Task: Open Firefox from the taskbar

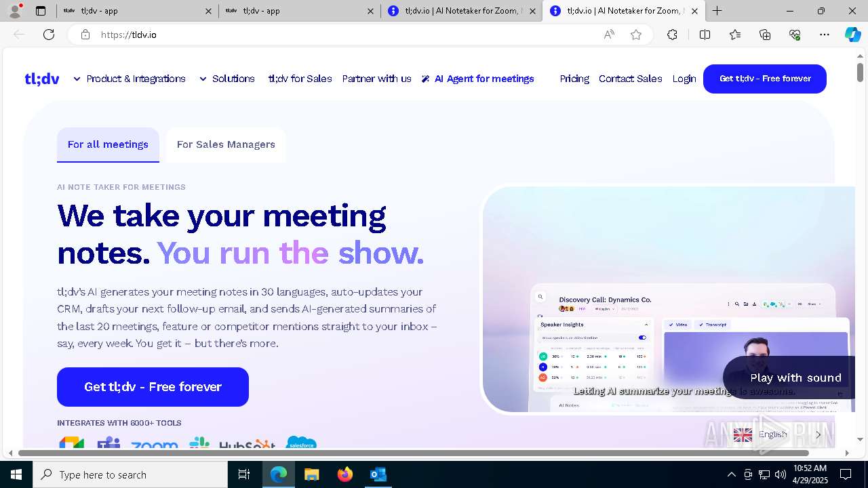Action: 345,474
